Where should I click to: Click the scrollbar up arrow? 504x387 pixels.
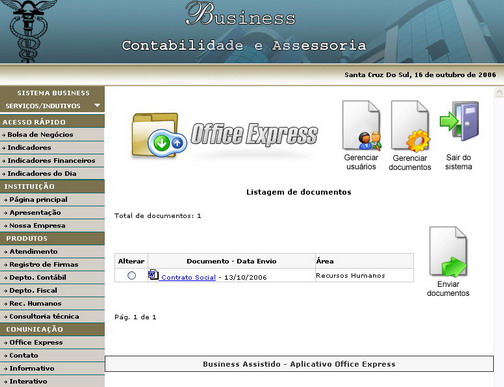coord(499,91)
